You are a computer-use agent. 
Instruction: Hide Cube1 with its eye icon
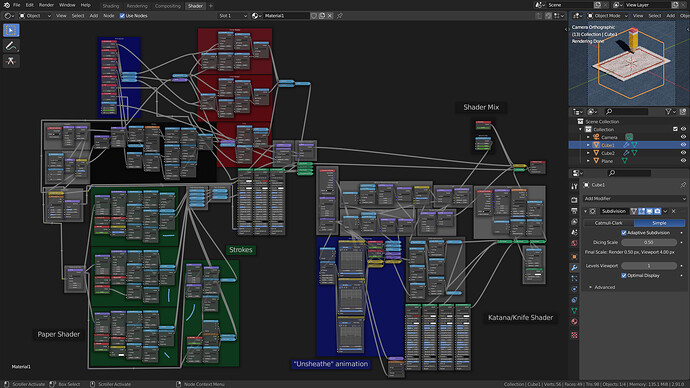point(683,145)
